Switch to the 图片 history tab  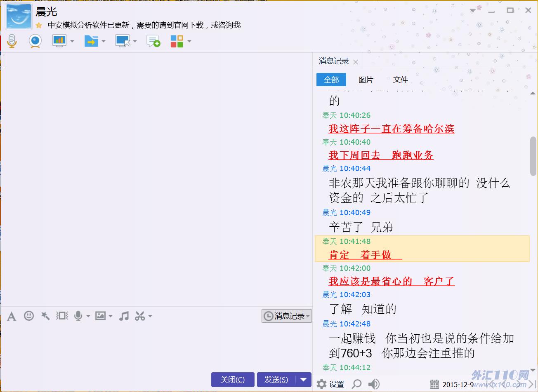366,80
